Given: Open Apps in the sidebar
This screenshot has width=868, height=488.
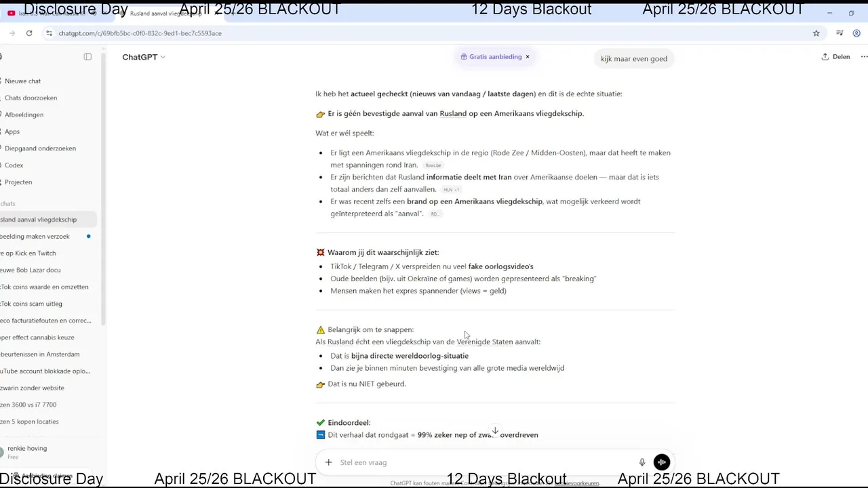Looking at the screenshot, I should point(12,131).
